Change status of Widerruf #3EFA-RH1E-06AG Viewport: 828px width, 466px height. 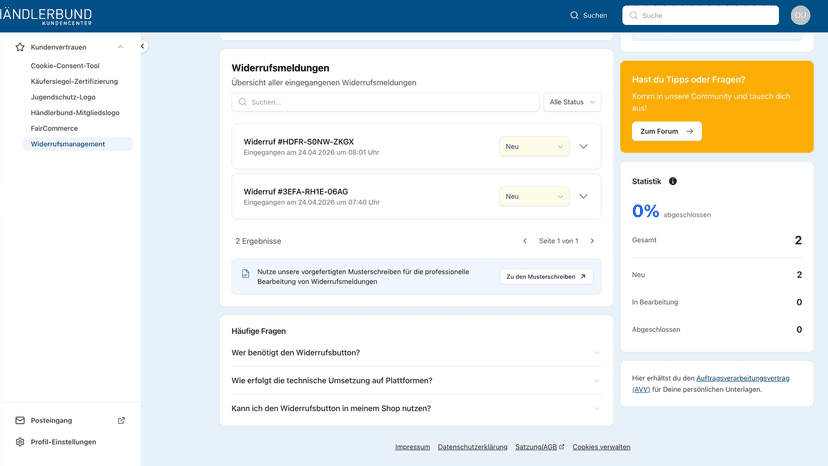click(x=534, y=197)
